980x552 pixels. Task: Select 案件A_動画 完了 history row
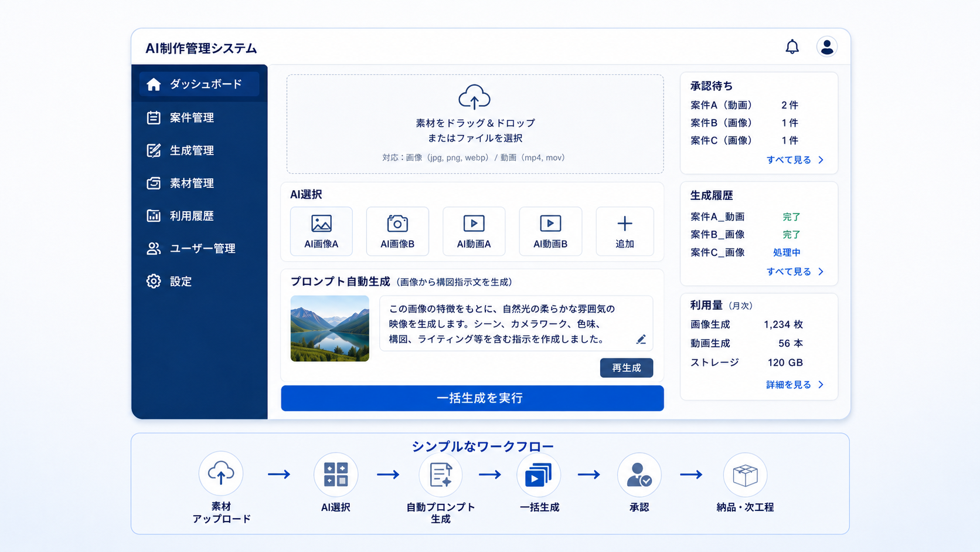point(746,217)
